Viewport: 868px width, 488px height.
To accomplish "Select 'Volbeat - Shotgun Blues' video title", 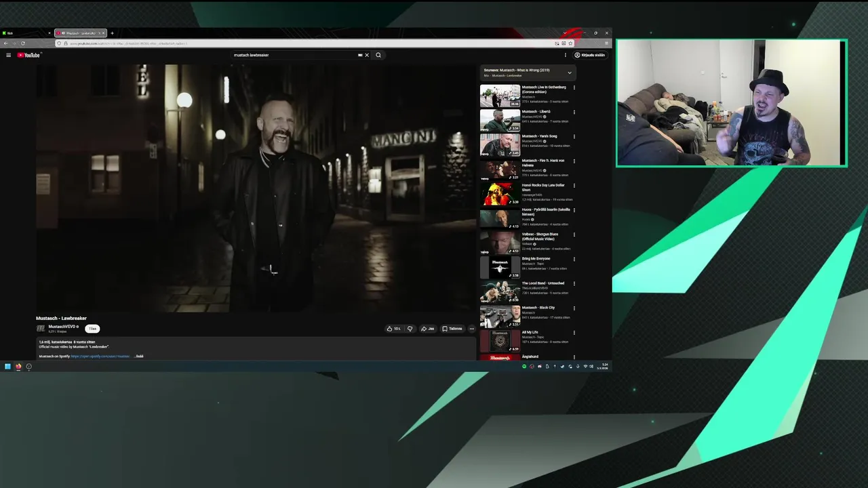I will tap(540, 237).
